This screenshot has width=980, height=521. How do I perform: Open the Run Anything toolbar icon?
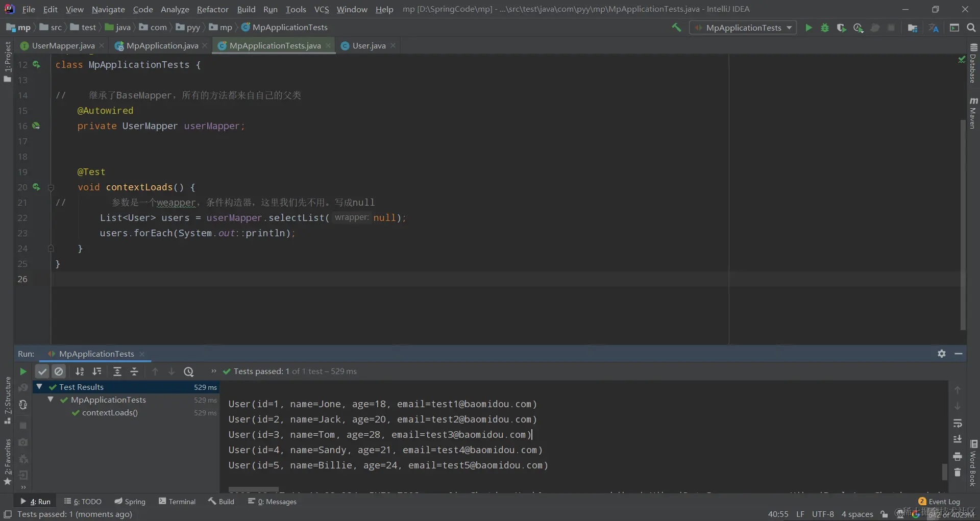click(x=954, y=28)
